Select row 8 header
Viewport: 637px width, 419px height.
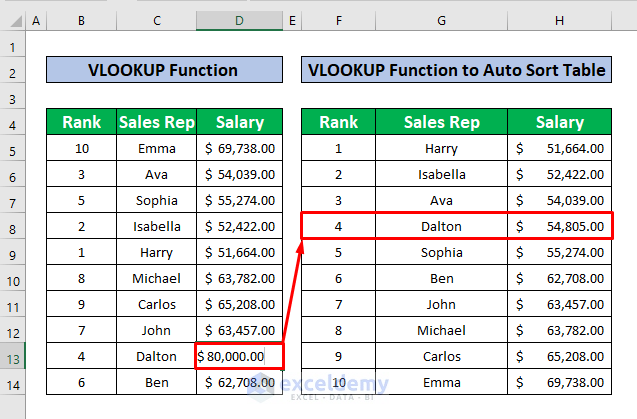(12, 226)
